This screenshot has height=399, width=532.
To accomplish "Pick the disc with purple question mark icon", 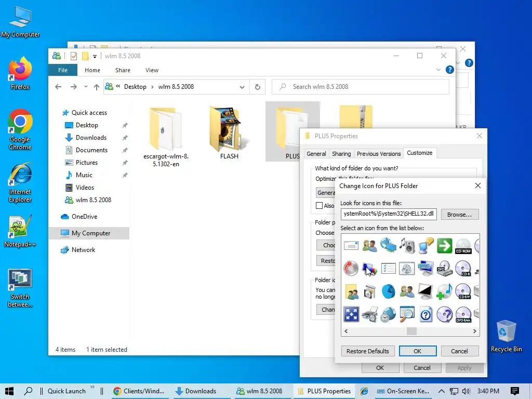I will click(x=445, y=314).
